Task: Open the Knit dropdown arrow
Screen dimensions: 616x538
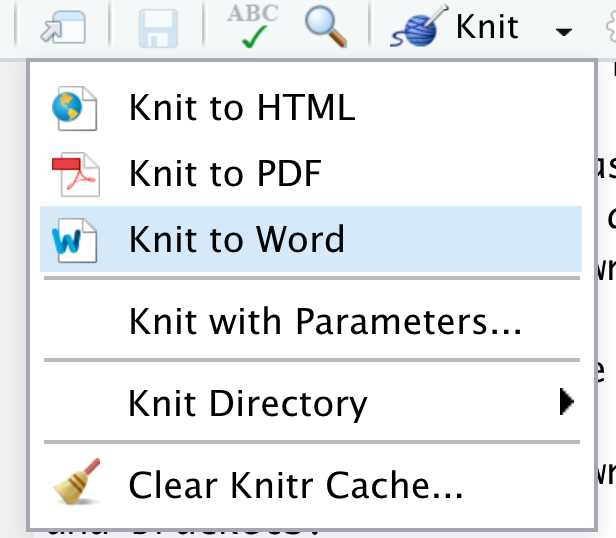Action: coord(564,31)
